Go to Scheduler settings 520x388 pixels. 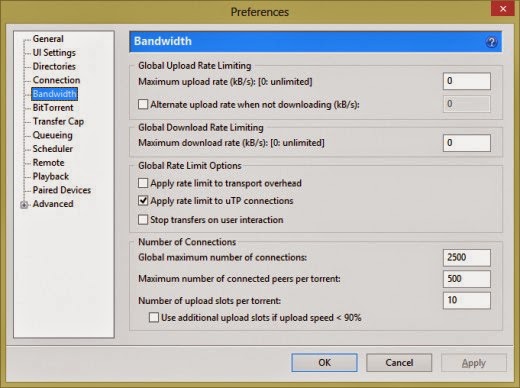pos(52,149)
